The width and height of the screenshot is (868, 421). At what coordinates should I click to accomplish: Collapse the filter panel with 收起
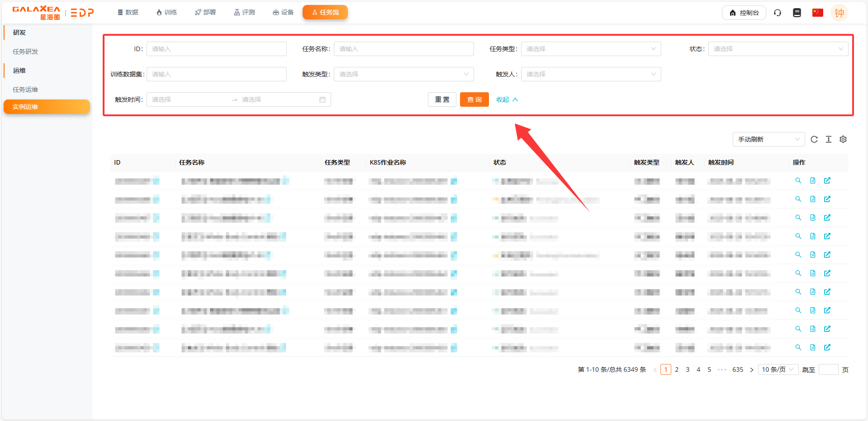click(507, 99)
